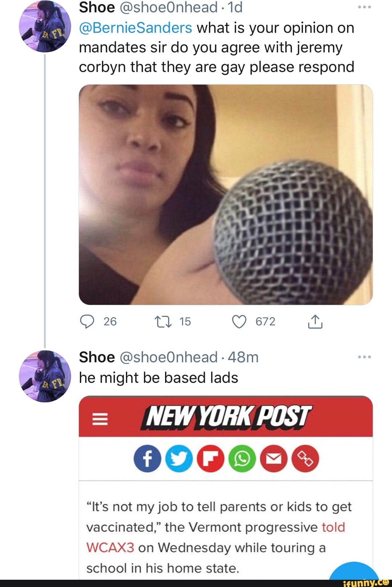Image resolution: width=392 pixels, height=587 pixels.
Task: Retweet the first Shoe tweet
Action: coord(164,321)
